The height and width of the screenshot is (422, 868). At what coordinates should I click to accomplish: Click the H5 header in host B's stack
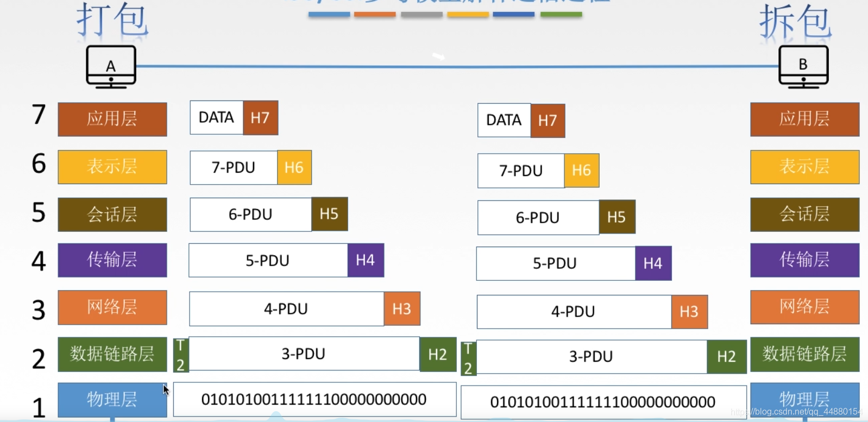point(617,217)
